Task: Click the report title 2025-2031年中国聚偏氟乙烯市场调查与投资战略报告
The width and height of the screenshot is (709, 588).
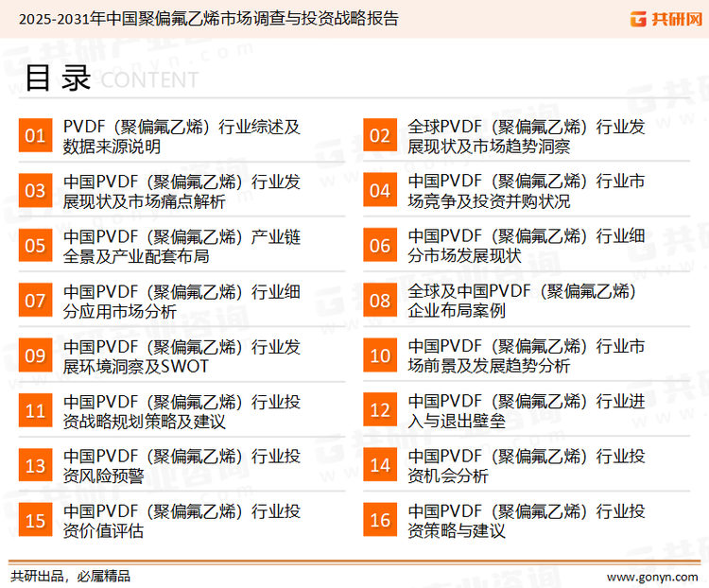Action: (x=209, y=19)
